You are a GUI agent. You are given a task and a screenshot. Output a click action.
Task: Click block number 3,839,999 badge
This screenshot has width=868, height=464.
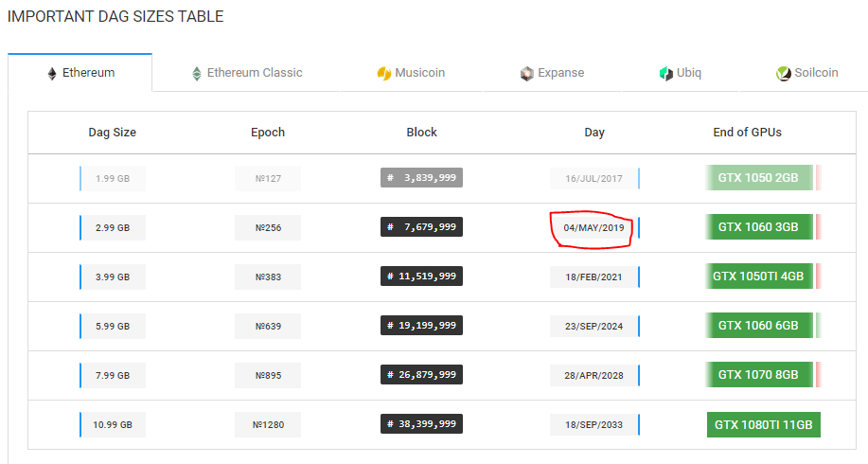point(421,178)
